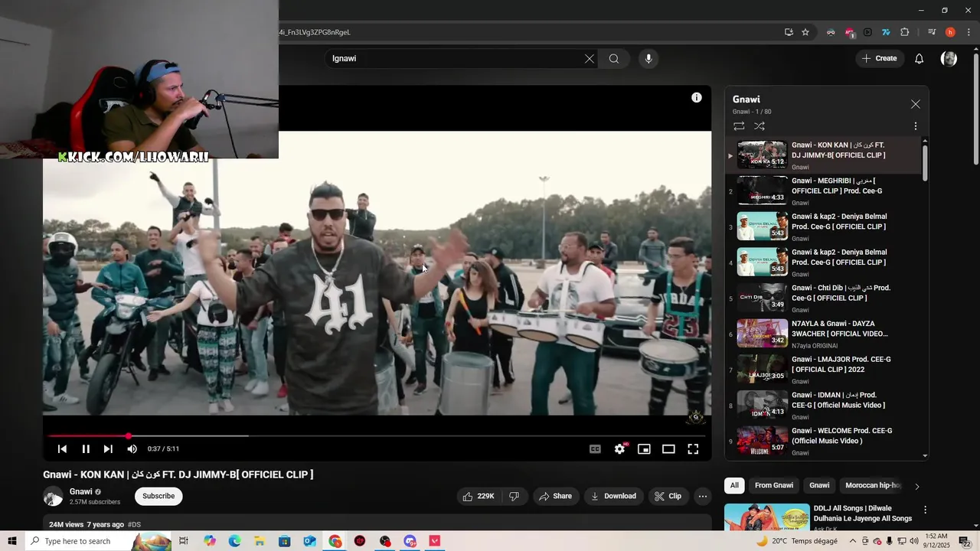Show video info card icon
Viewport: 980px width, 551px height.
click(x=697, y=97)
